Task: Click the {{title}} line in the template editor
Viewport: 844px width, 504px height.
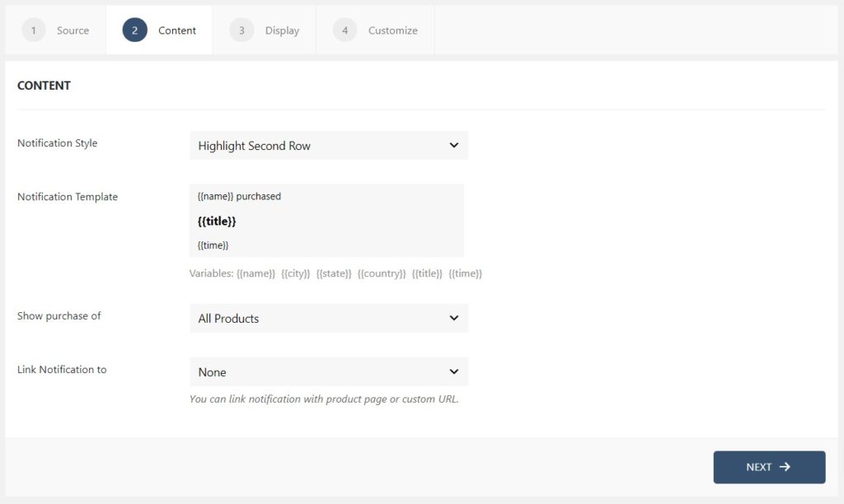Action: (x=215, y=221)
